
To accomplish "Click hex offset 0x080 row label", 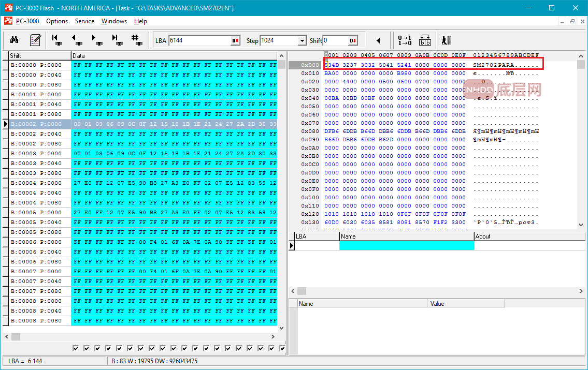I will click(310, 131).
